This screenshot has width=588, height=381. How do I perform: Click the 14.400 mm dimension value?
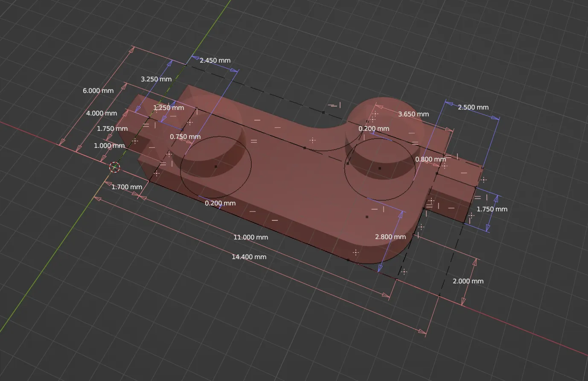[x=249, y=257]
